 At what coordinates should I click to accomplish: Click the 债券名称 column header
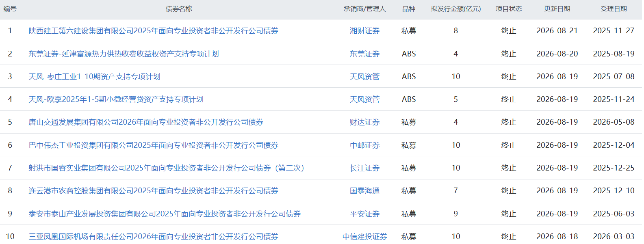(x=179, y=9)
